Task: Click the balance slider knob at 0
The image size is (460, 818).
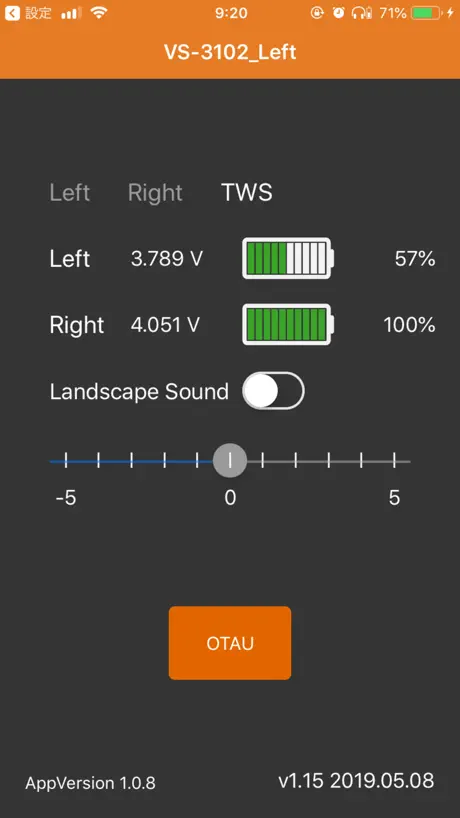Action: [230, 461]
